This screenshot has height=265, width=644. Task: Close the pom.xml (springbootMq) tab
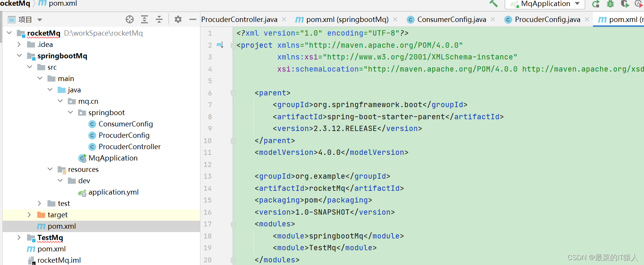(395, 19)
